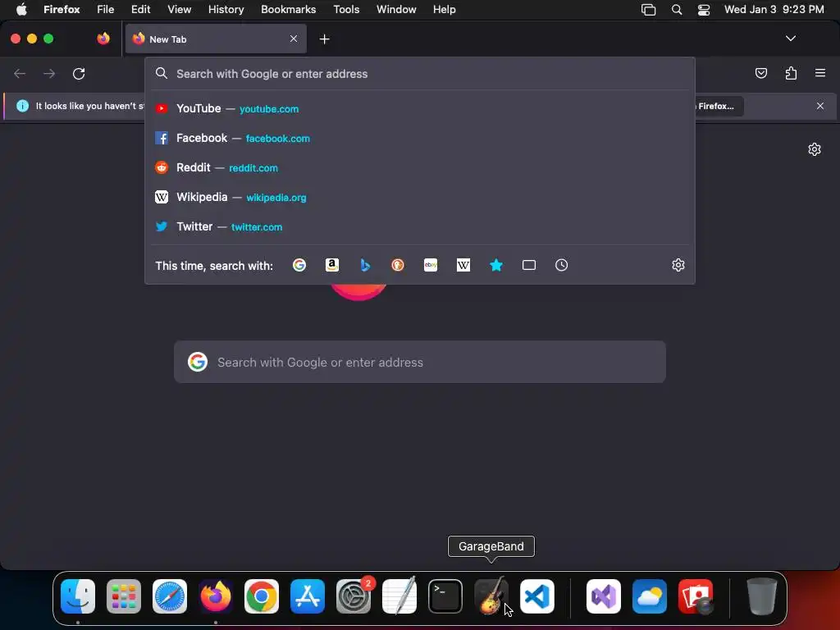
Task: Choose the Twitter twitter.com suggestion
Action: (420, 226)
